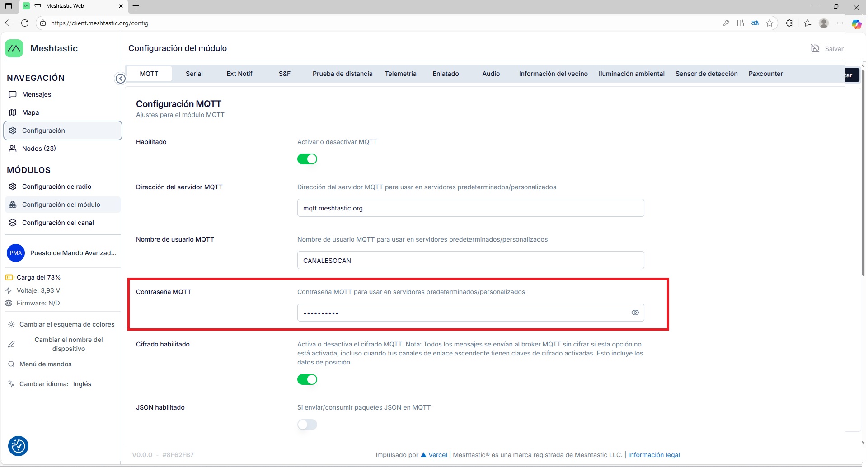Click the Salvar button
868x467 pixels.
pyautogui.click(x=827, y=49)
